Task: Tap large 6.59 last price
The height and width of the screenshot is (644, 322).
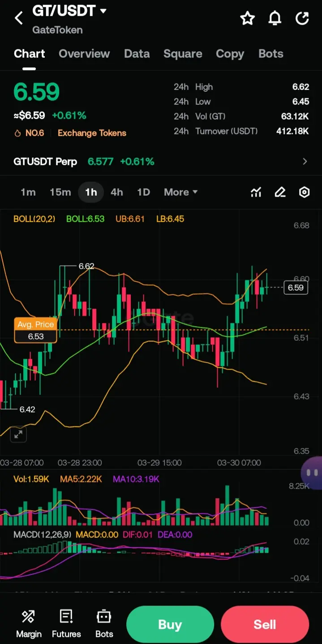Action: pos(36,92)
